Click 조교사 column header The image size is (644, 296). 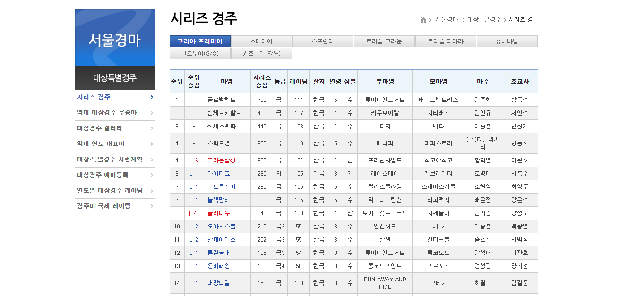coord(520,81)
